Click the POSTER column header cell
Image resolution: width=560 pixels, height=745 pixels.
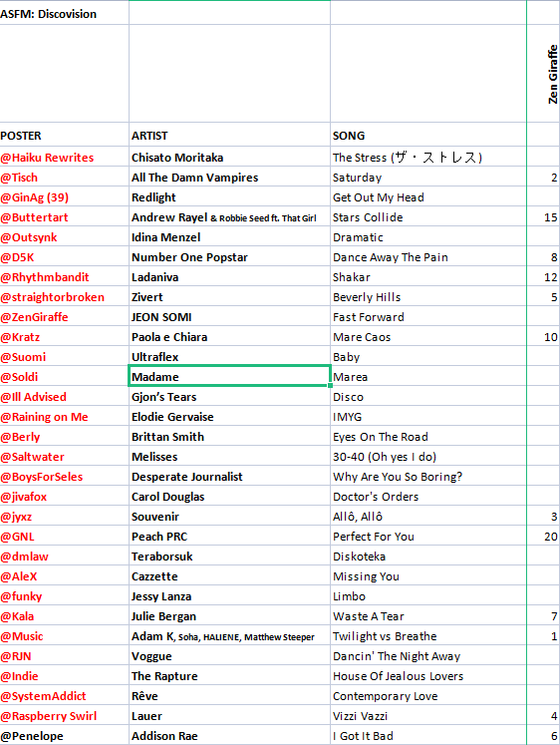pos(64,135)
